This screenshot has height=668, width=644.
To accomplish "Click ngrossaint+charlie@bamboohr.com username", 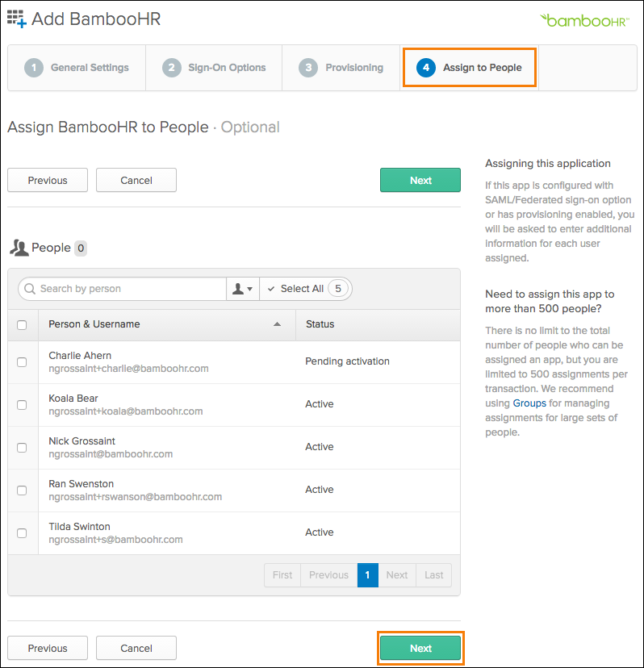I will coord(128,369).
